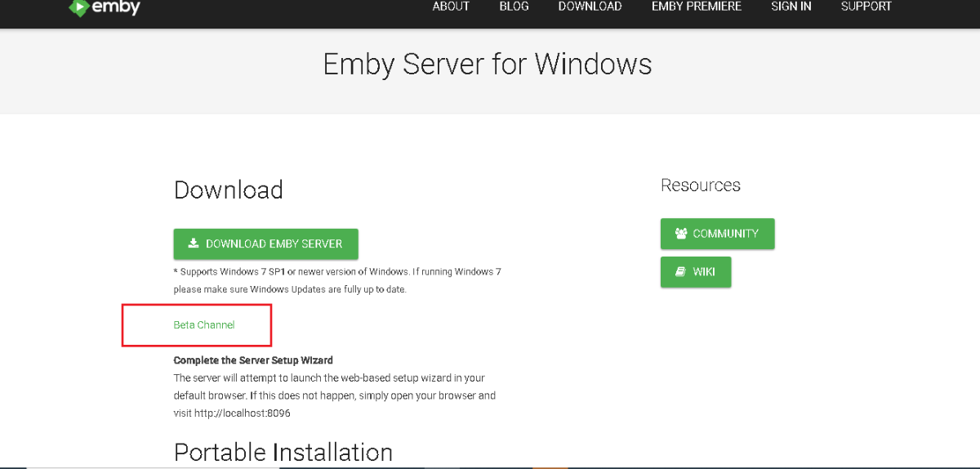
Task: Click the book icon on Wiki button
Action: tap(680, 272)
